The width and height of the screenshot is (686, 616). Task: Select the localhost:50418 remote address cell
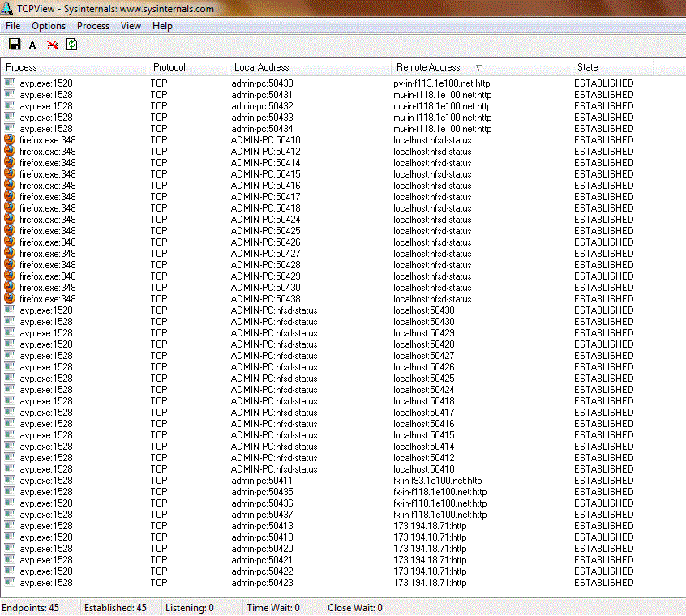[x=423, y=401]
